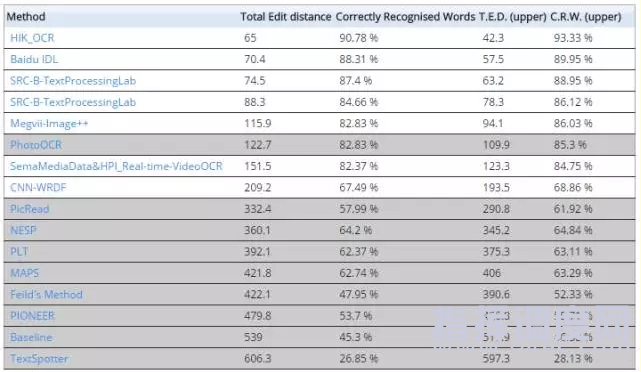Open the PLT method link

point(19,251)
